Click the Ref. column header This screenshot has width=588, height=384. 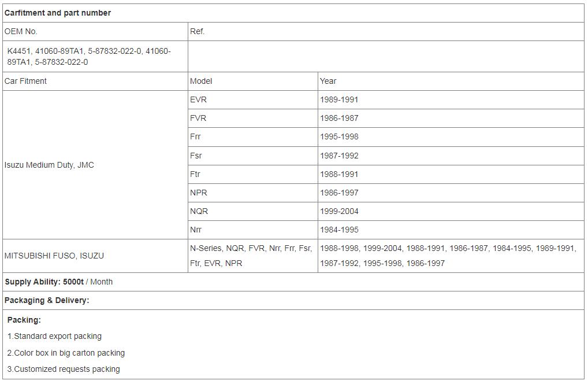point(386,32)
